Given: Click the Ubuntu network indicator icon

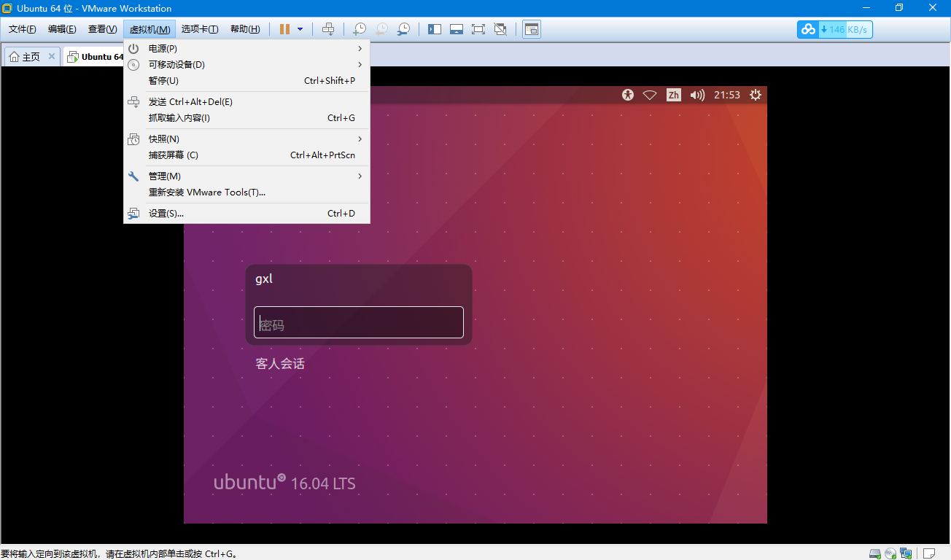Looking at the screenshot, I should [x=650, y=95].
